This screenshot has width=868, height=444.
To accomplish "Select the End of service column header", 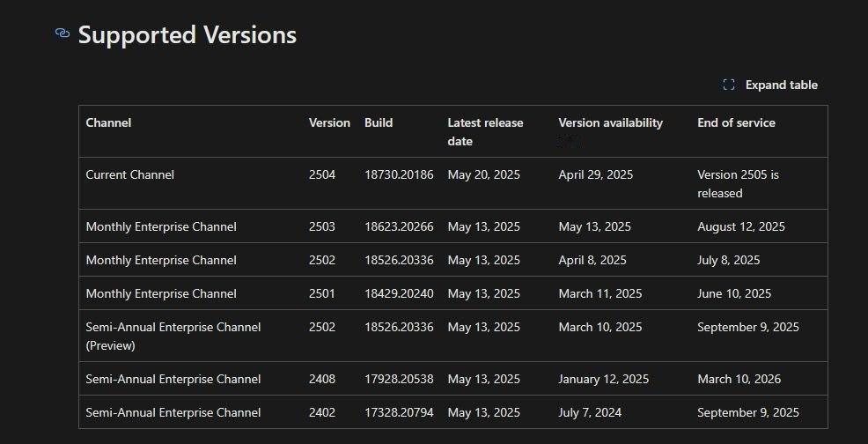I will pyautogui.click(x=736, y=122).
